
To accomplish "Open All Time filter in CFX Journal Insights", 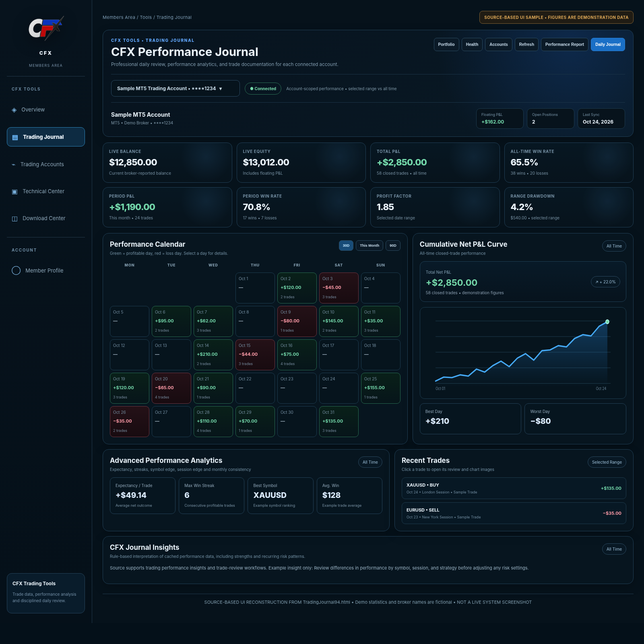I will pos(614,549).
